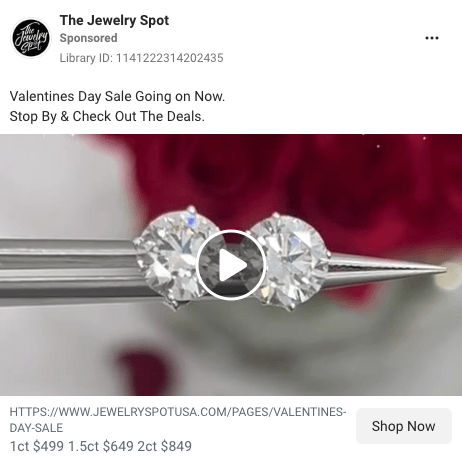Image resolution: width=462 pixels, height=473 pixels.
Task: Click the 'DAY-SALE' line of the URL
Action: point(36,428)
